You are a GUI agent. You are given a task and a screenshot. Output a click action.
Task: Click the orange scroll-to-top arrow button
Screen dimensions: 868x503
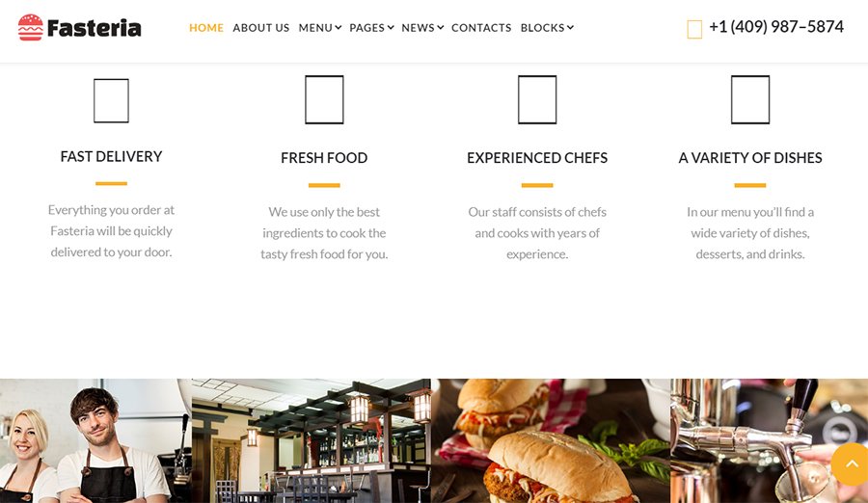tap(852, 464)
